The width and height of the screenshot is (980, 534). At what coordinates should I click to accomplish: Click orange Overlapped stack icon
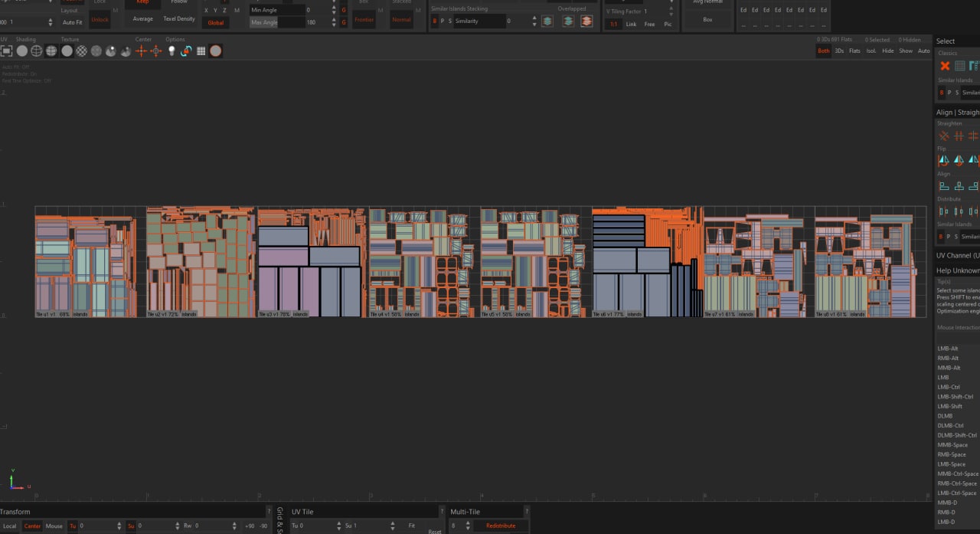click(586, 21)
